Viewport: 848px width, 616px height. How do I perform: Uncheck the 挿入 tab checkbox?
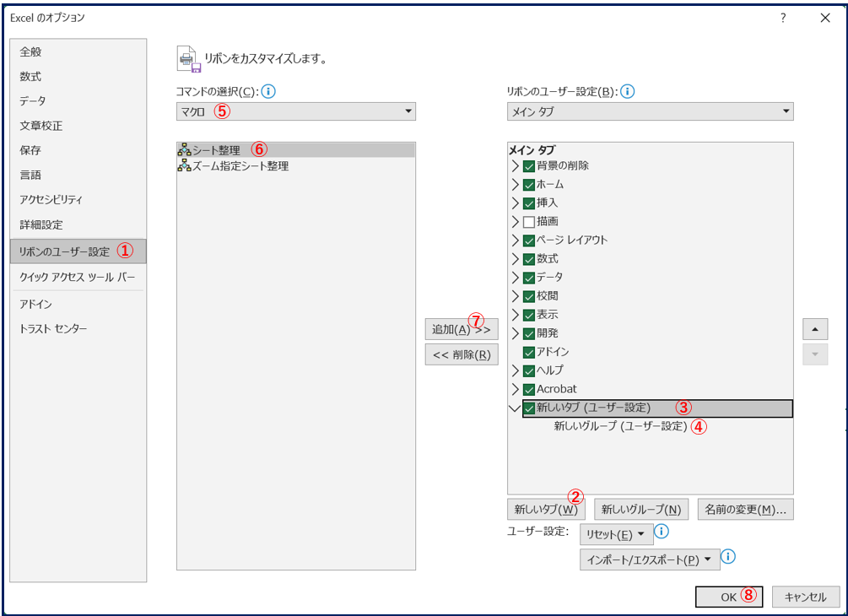coord(529,203)
